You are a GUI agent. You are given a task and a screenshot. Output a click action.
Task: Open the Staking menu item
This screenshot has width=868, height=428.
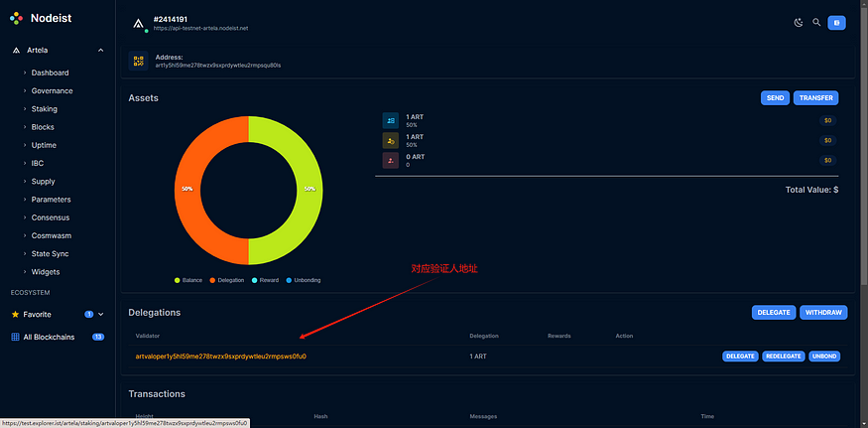(x=45, y=109)
